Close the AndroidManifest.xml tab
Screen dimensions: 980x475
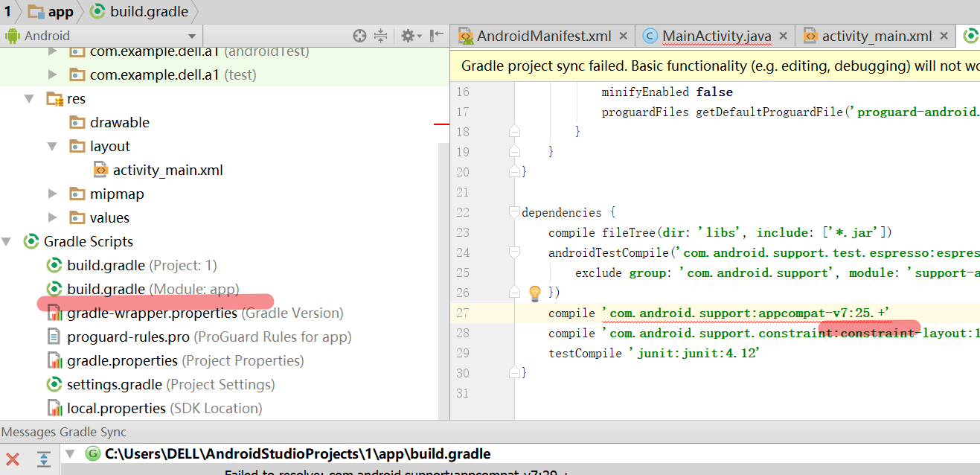coord(623,36)
